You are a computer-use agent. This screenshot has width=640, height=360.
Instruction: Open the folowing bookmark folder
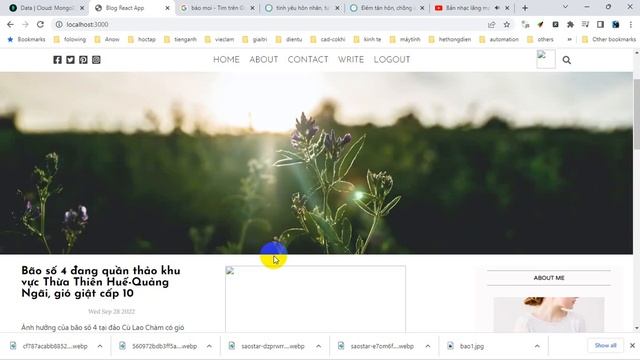[70, 39]
